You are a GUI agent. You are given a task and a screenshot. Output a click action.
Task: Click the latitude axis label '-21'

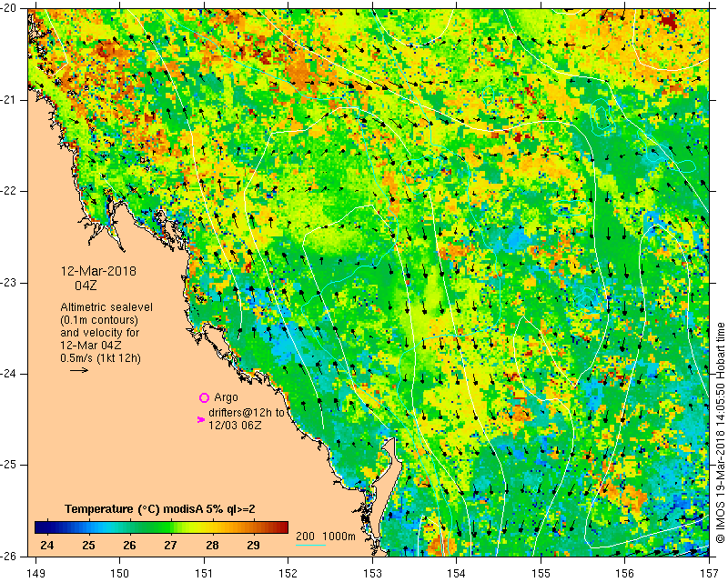pos(9,100)
